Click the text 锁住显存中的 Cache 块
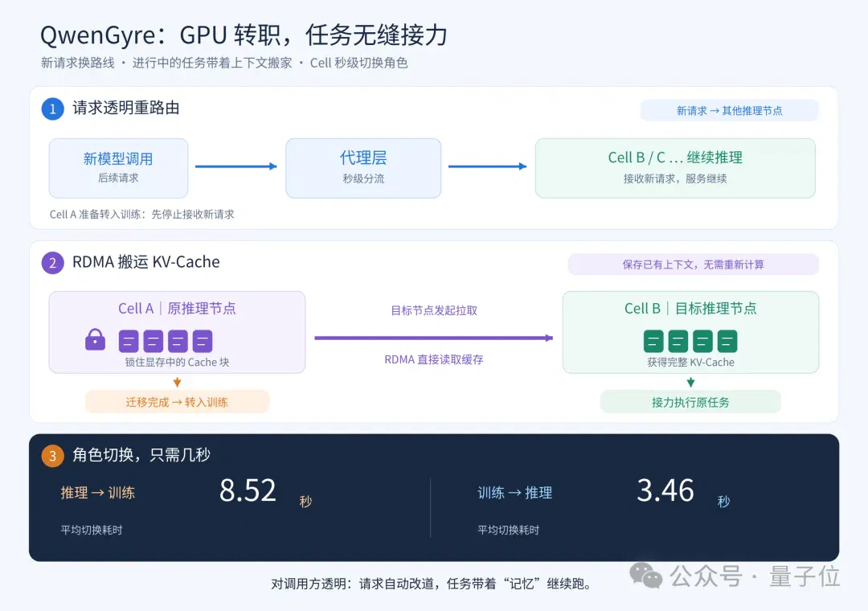 click(x=177, y=363)
